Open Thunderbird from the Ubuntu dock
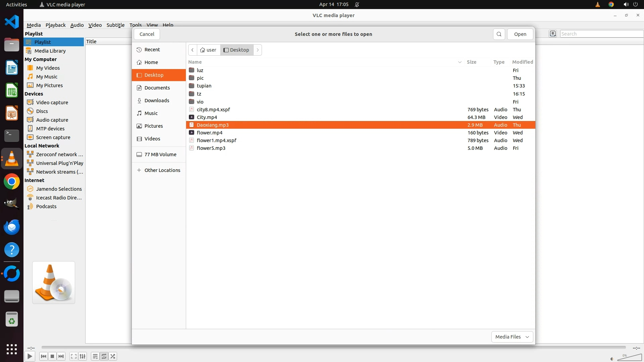Image resolution: width=644 pixels, height=362 pixels. click(12, 227)
